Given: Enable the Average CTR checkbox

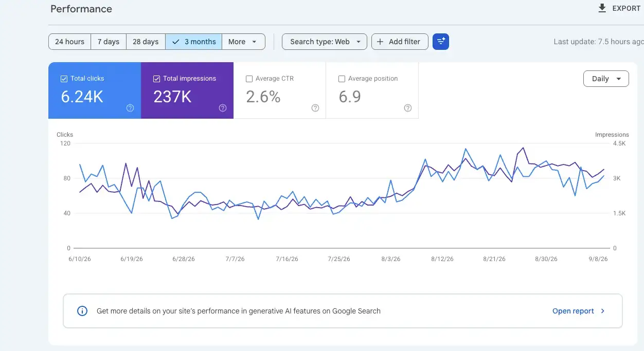Looking at the screenshot, I should (x=249, y=79).
